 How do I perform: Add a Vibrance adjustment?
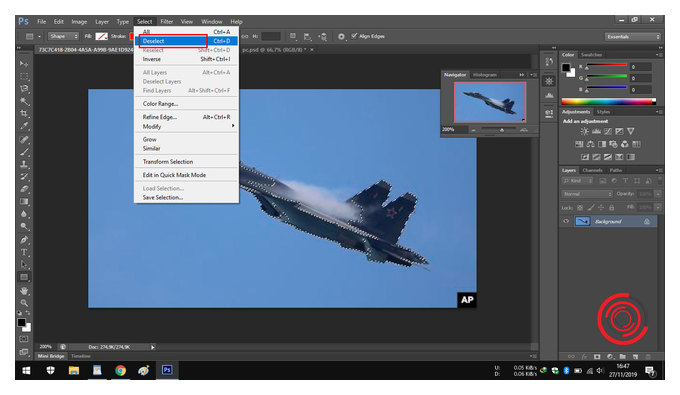(631, 131)
